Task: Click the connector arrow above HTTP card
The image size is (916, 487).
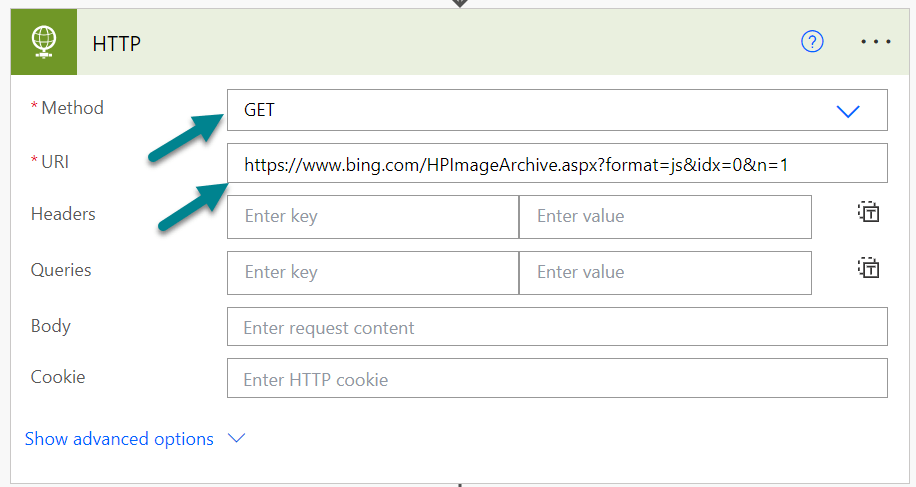Action: click(459, 3)
